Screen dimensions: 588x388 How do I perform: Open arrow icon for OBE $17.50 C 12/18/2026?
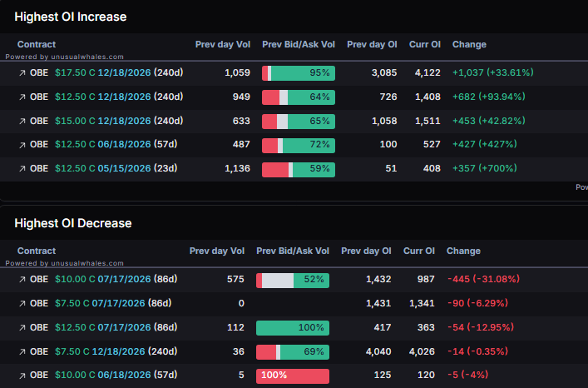22,73
